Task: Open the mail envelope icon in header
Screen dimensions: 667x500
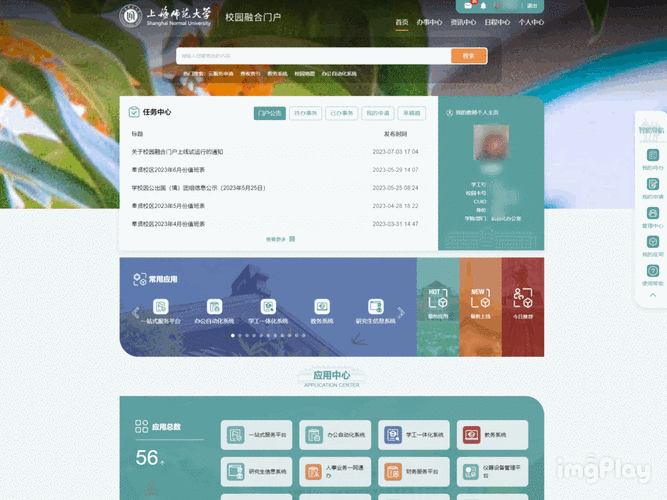Action: click(x=470, y=6)
